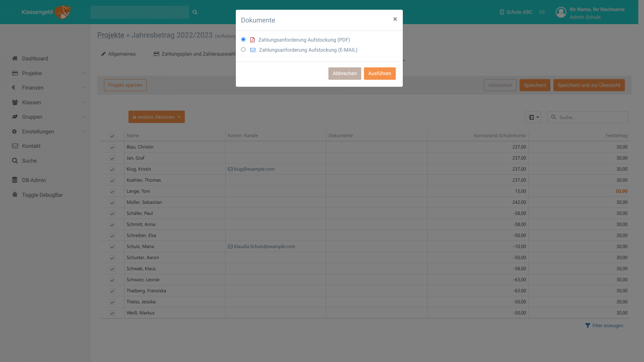
Task: Click the Projekt sperren button
Action: (125, 85)
